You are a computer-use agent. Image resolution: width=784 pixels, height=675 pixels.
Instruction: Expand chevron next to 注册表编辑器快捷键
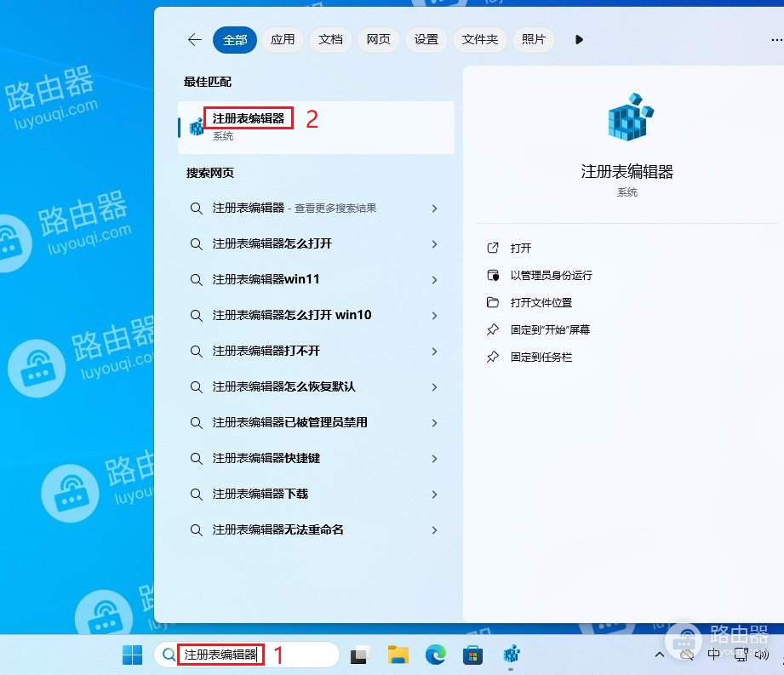pyautogui.click(x=434, y=459)
